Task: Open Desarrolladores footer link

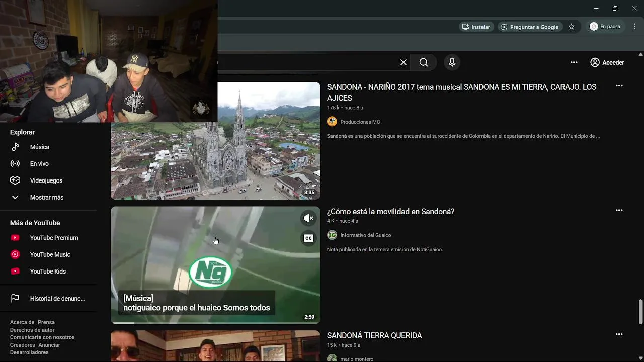Action: (x=29, y=352)
